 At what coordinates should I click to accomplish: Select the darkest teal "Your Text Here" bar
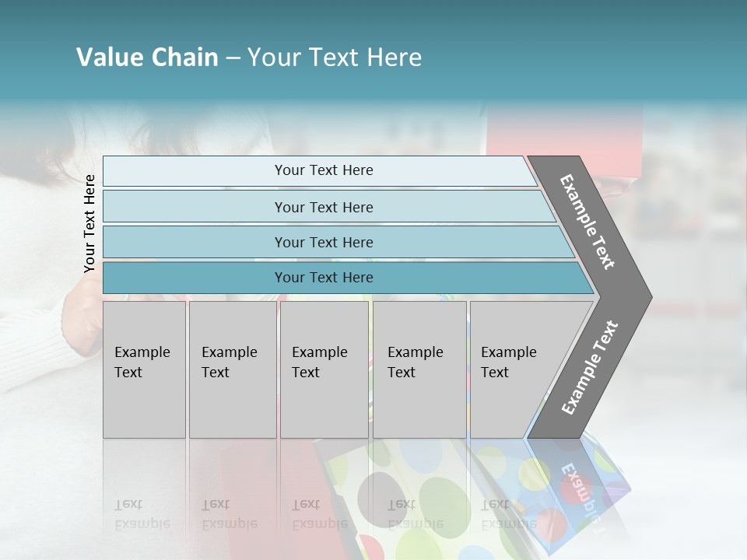pyautogui.click(x=324, y=278)
